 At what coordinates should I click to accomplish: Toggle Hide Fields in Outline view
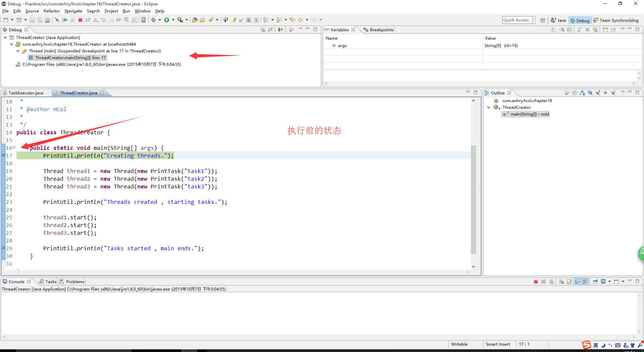[590, 93]
